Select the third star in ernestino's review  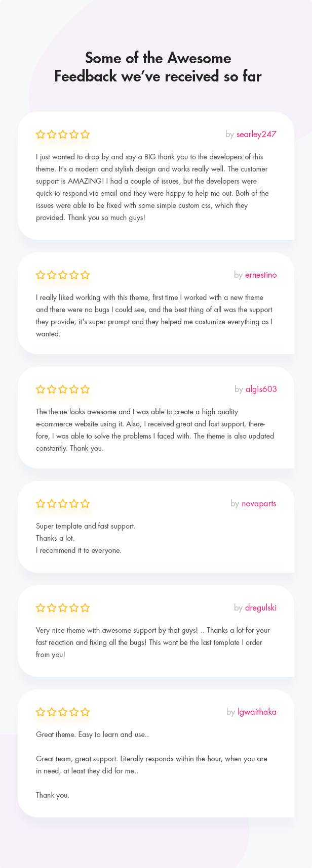coord(63,275)
